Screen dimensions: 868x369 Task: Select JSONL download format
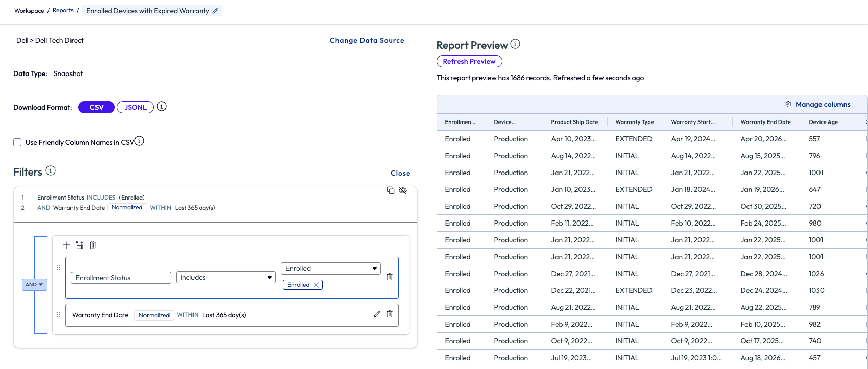coord(135,107)
